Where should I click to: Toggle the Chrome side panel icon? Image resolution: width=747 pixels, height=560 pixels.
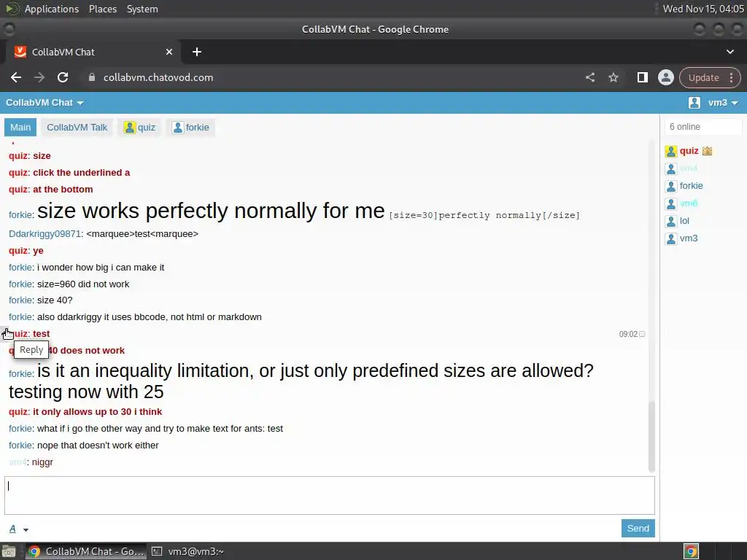(642, 77)
